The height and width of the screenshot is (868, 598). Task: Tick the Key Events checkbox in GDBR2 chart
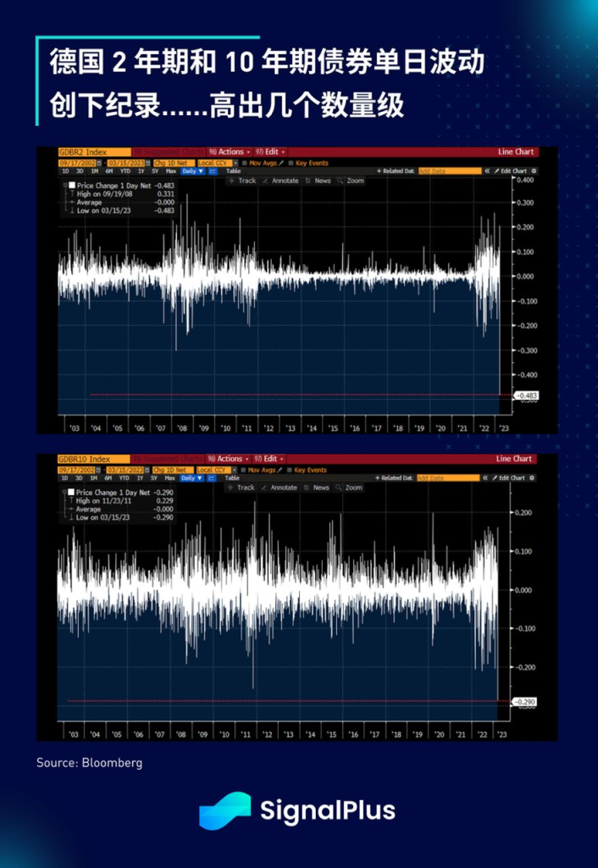(291, 164)
